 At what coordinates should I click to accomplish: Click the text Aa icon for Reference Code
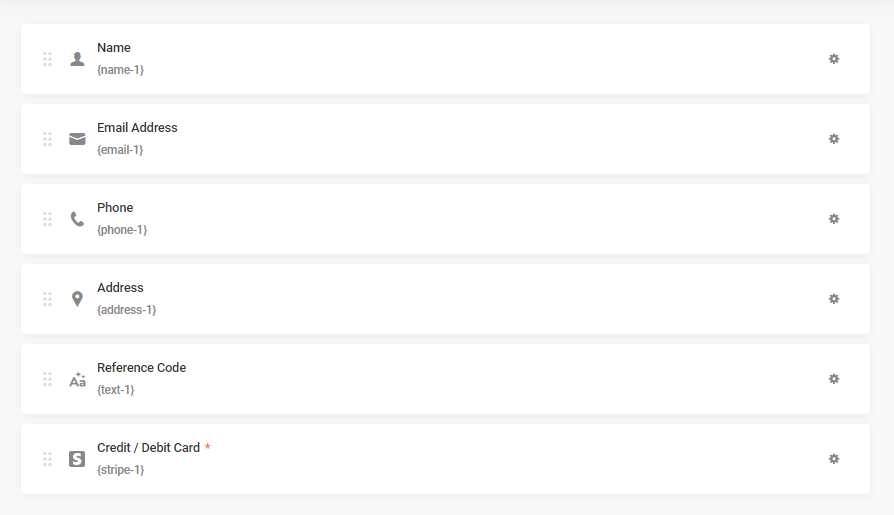(x=77, y=379)
